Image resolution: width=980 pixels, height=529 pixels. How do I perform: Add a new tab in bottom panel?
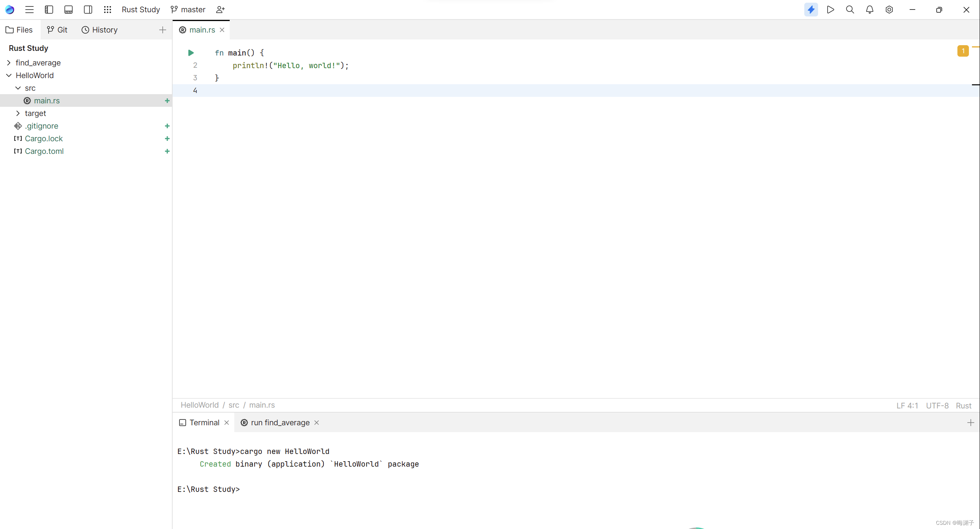pyautogui.click(x=970, y=423)
